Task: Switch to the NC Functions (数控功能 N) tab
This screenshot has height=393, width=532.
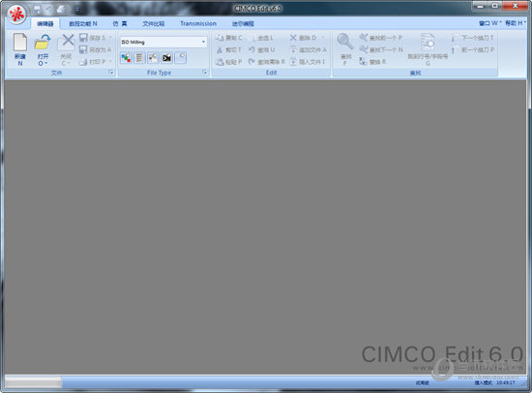Action: (x=83, y=24)
